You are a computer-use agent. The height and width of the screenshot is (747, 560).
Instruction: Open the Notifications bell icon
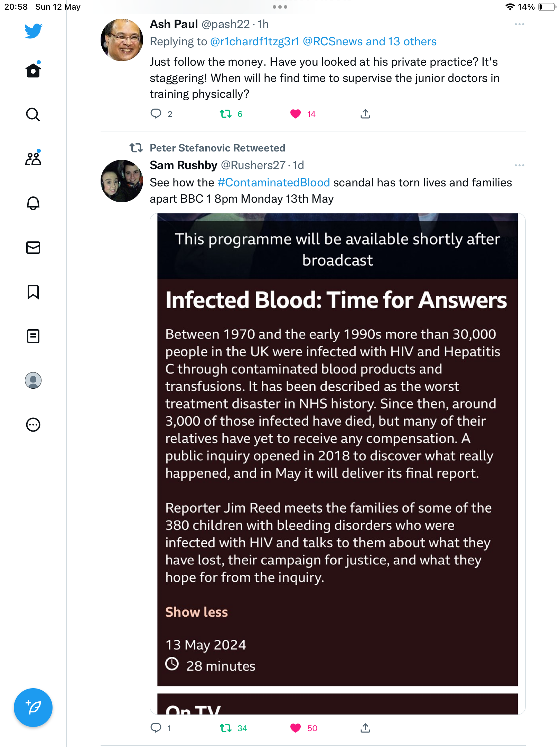tap(33, 203)
